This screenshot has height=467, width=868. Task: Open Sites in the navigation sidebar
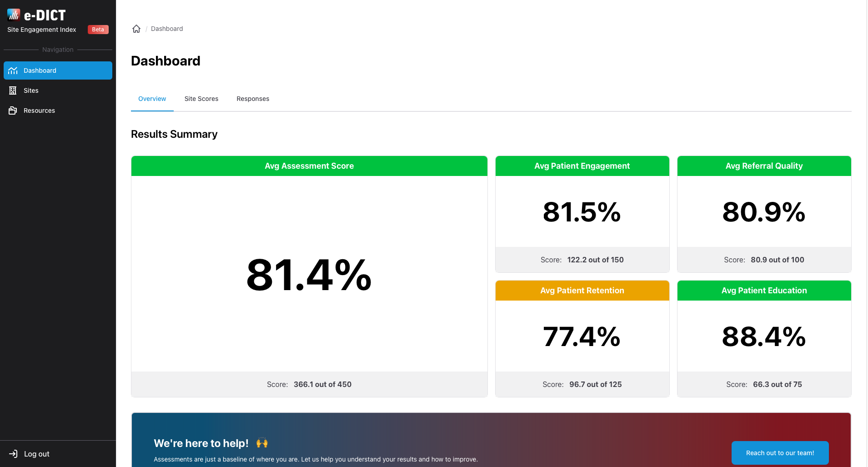(x=31, y=90)
